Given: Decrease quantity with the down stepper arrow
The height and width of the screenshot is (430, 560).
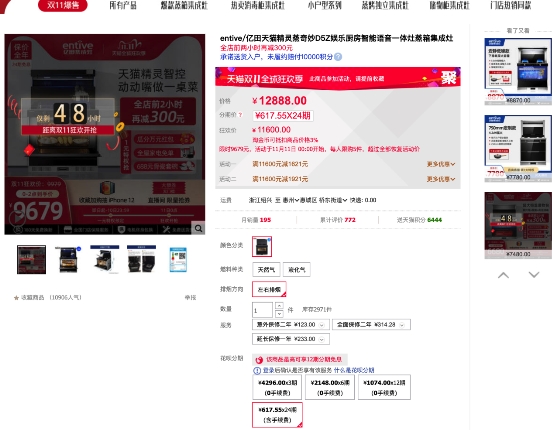Looking at the screenshot, I should point(279,314).
